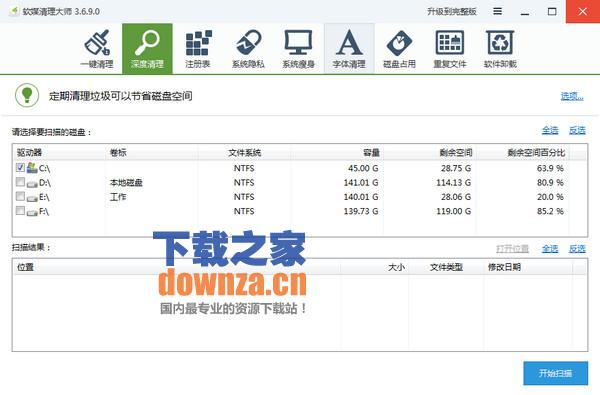The image size is (600, 395).
Task: Click the 141.01 G capacity value
Action: pyautogui.click(x=361, y=183)
